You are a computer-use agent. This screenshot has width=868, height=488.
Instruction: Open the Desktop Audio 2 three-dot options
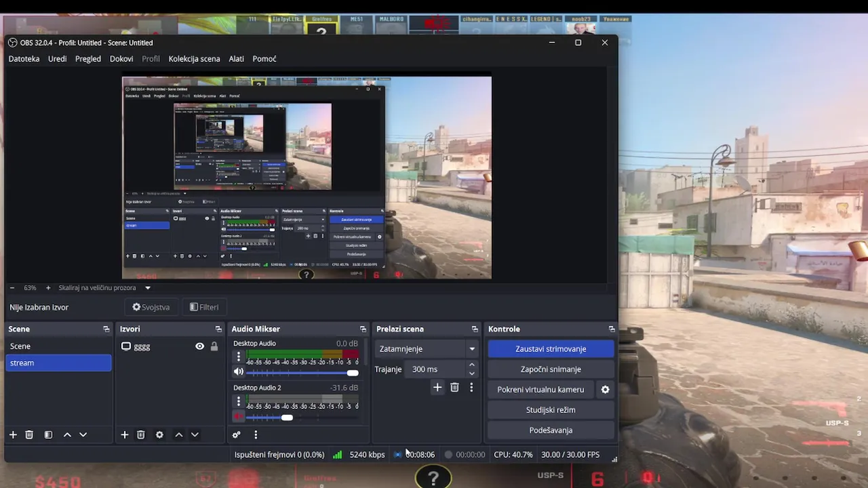239,401
